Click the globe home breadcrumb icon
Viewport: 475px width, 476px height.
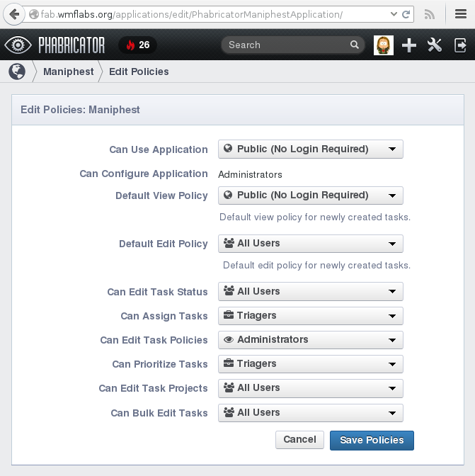pyautogui.click(x=17, y=72)
